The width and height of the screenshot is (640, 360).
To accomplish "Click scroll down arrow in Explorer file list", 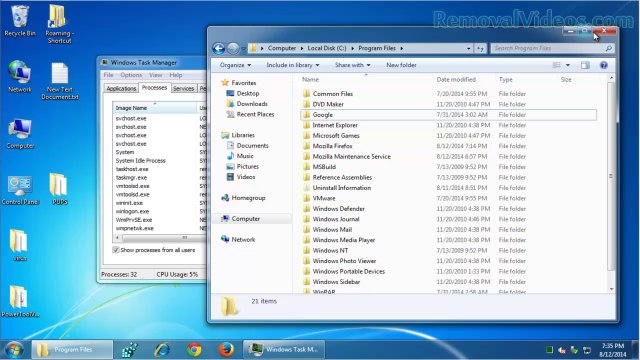I will click(x=611, y=289).
